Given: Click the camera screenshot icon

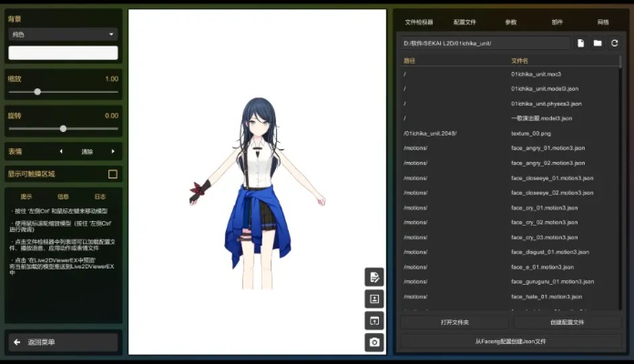Looking at the screenshot, I should [374, 342].
